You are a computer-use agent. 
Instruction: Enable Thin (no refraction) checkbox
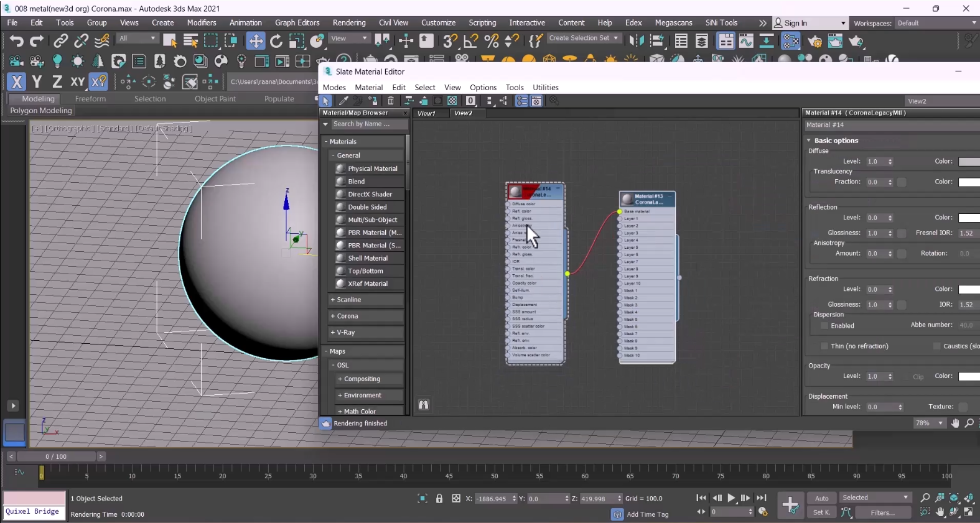(x=824, y=346)
